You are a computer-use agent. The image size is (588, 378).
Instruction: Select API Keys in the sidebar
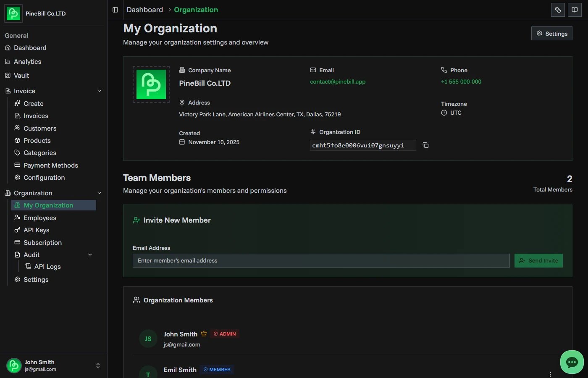36,230
